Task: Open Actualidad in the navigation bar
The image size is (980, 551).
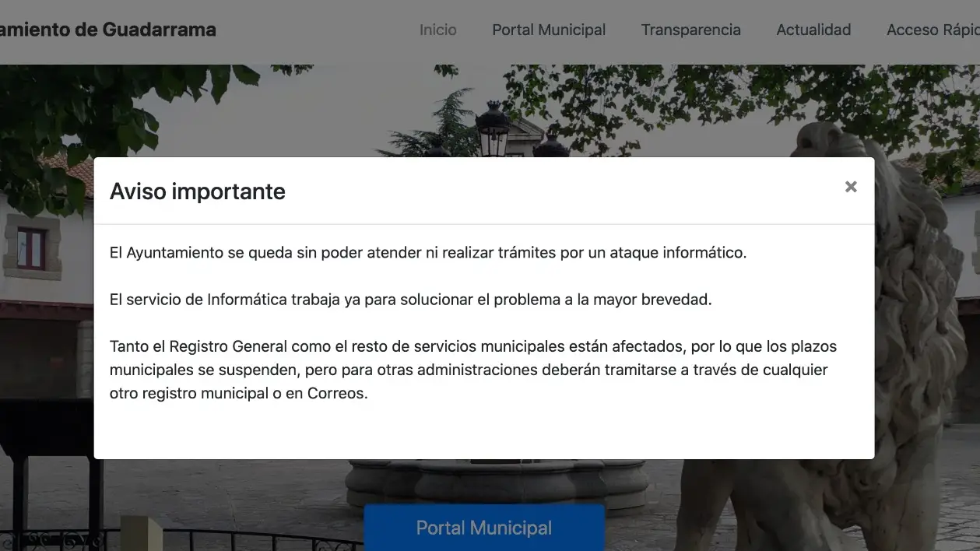Action: click(x=813, y=30)
